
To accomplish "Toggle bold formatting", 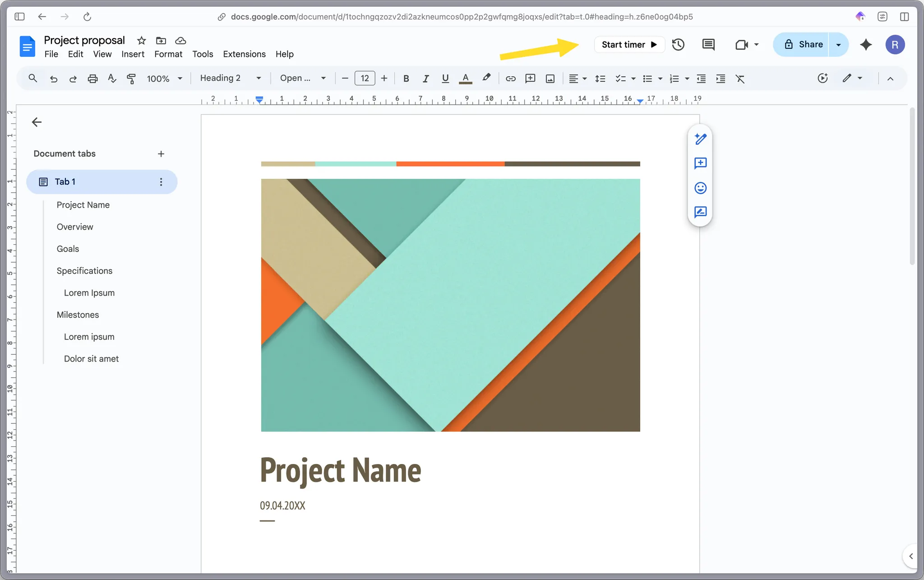I will coord(406,79).
